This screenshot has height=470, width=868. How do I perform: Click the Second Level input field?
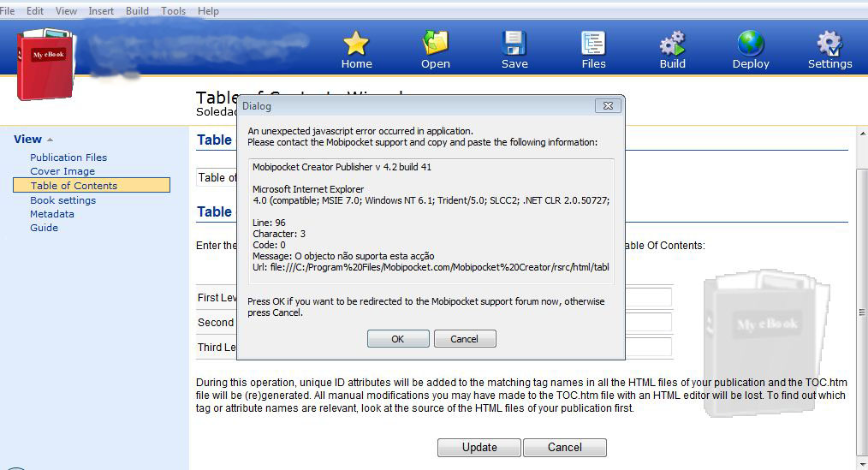(649, 322)
